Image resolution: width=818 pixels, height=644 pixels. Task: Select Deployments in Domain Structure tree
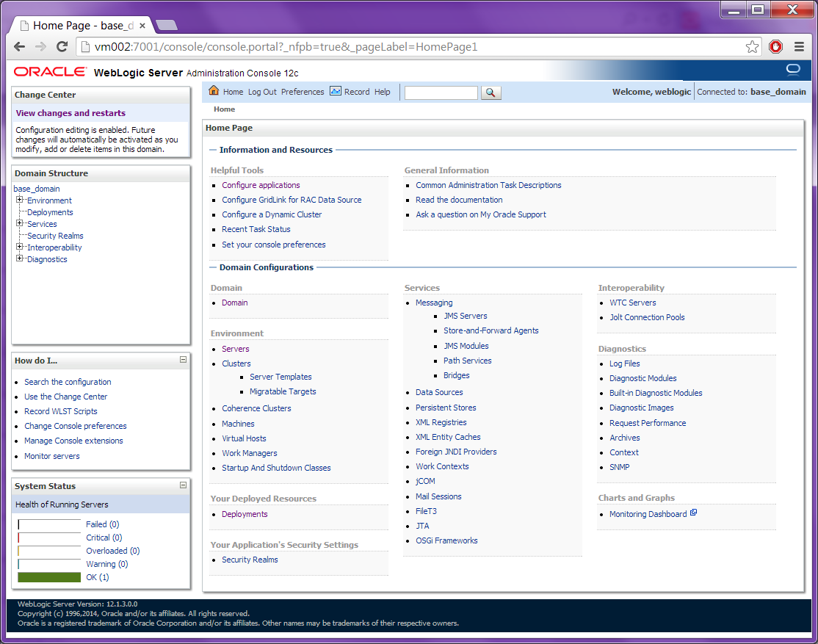[x=50, y=212]
